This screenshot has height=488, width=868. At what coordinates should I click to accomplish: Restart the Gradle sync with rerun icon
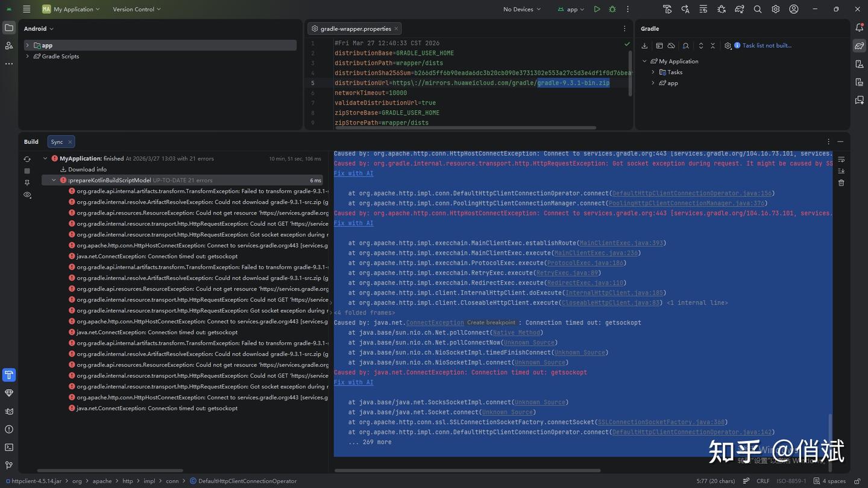[27, 159]
